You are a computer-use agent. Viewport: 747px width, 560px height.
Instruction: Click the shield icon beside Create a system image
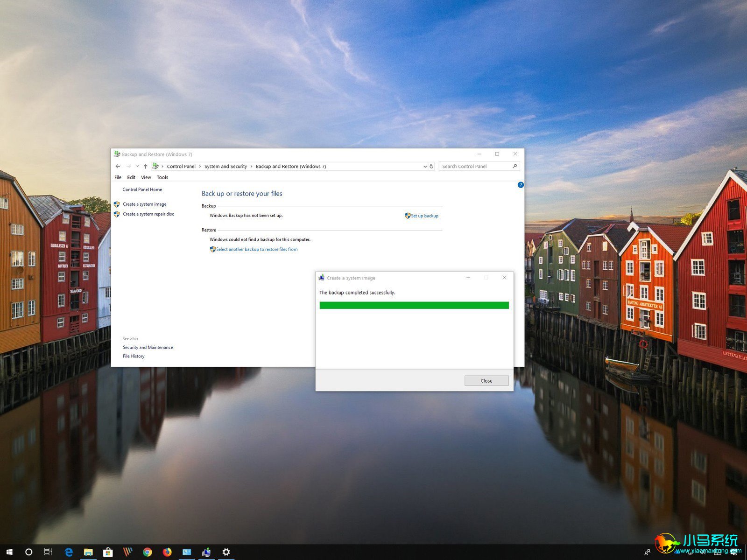[117, 204]
